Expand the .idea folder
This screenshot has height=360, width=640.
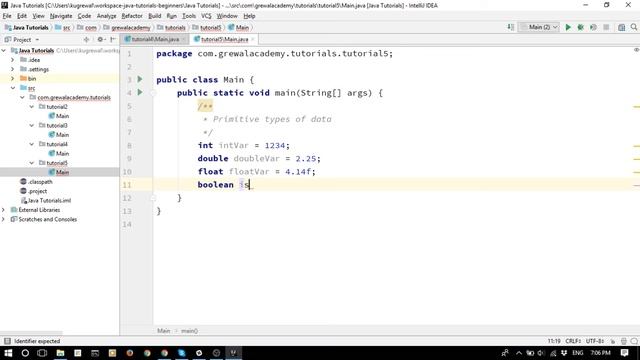point(13,60)
